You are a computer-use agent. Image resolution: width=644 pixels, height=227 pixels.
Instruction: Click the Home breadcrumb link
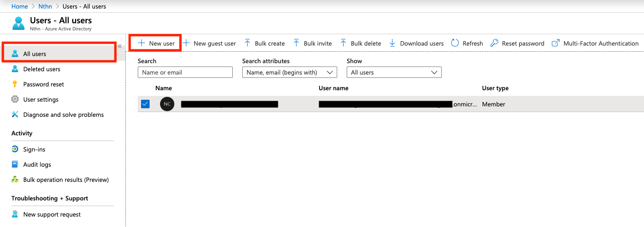tap(19, 6)
